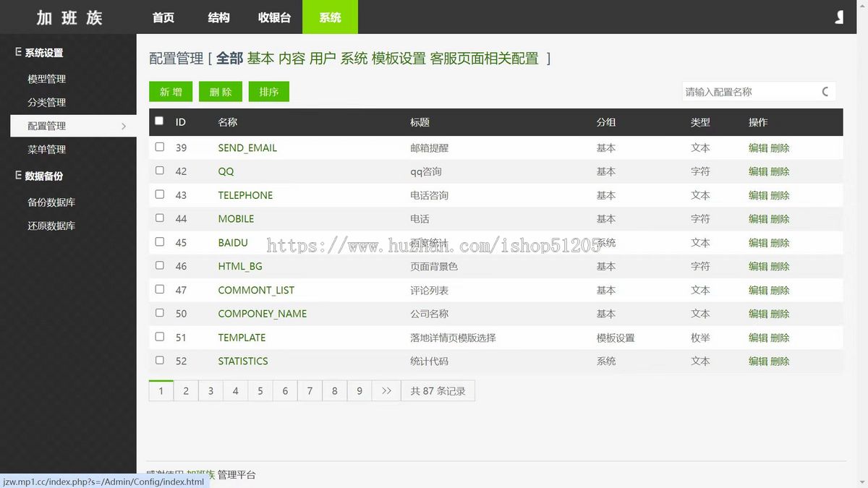
Task: Click the >> next pages button
Action: tap(386, 390)
